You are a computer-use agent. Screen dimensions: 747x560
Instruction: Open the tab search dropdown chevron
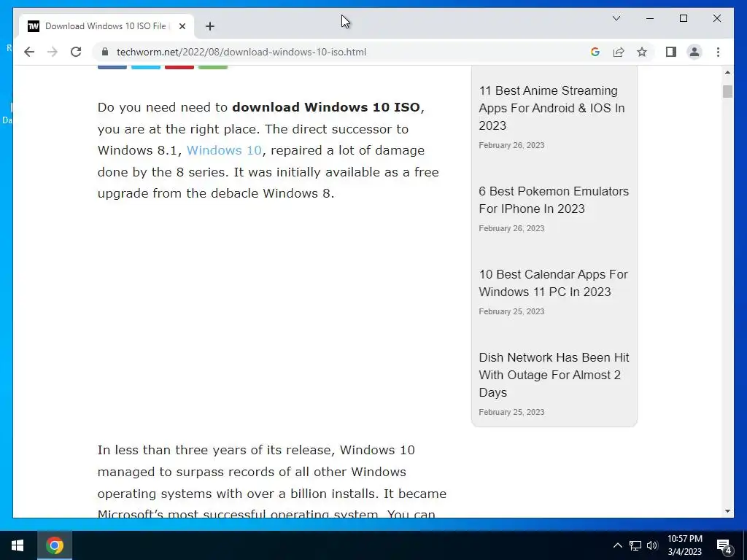click(x=616, y=18)
